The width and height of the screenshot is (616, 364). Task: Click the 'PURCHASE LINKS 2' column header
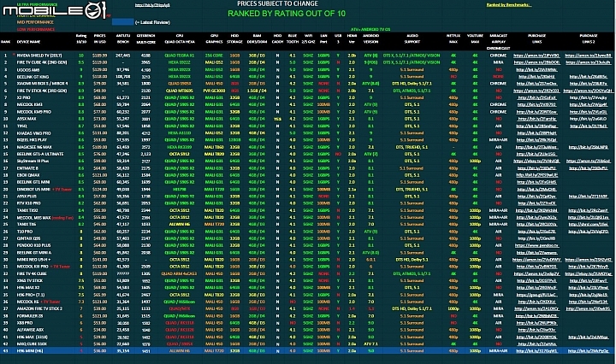588,38
